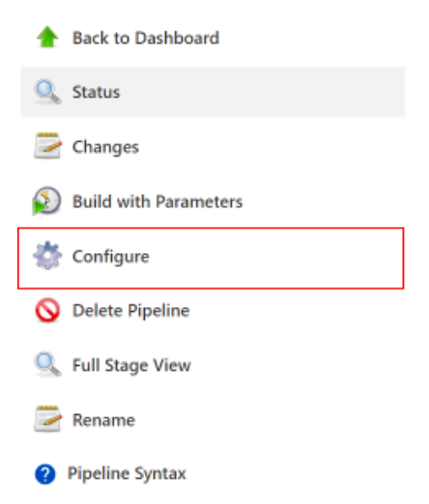Click the Full Stage View magnifier icon
Screen dimensions: 429x504
pos(47,365)
